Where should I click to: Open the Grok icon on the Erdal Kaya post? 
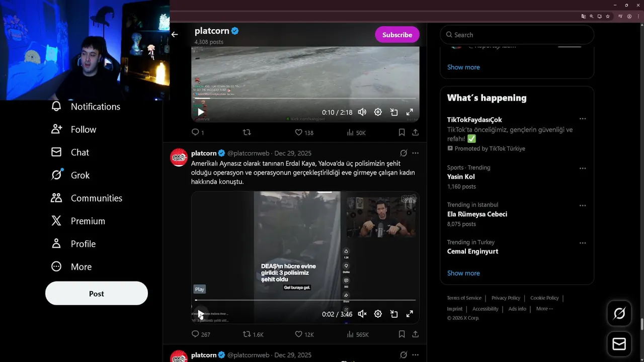(404, 153)
